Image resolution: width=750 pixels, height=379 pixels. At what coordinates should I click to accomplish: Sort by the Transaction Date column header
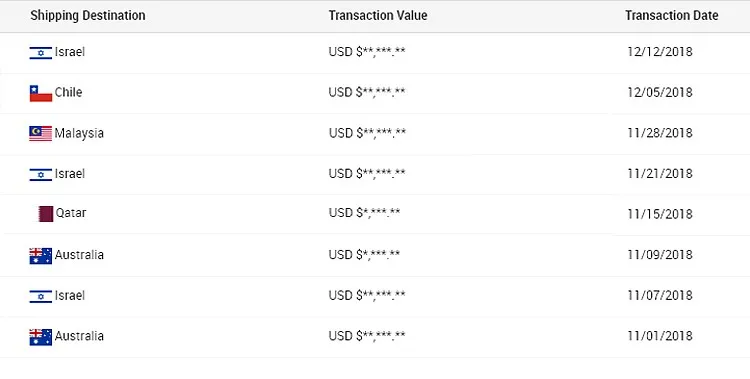click(672, 15)
